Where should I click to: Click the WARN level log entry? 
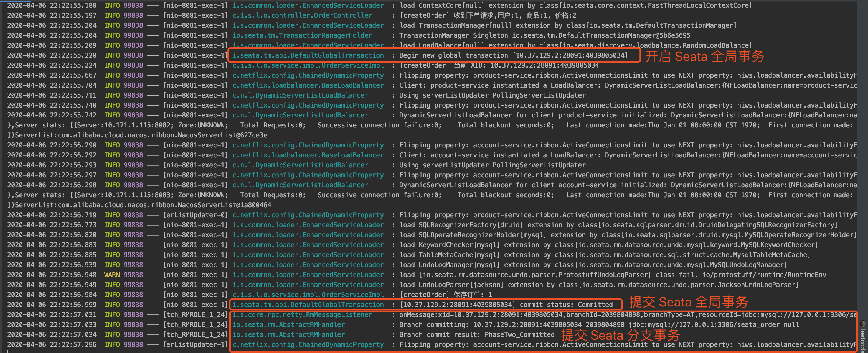[111, 275]
